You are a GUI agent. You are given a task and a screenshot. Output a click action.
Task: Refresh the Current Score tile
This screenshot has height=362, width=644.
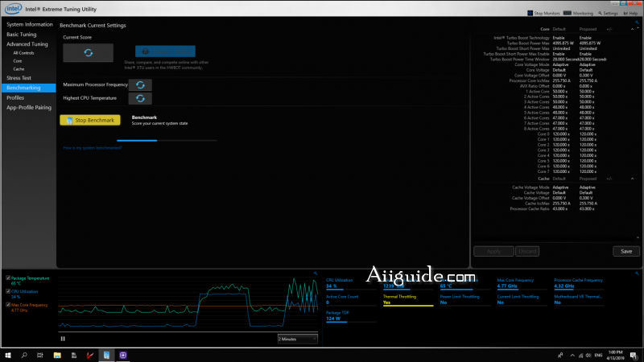88,53
